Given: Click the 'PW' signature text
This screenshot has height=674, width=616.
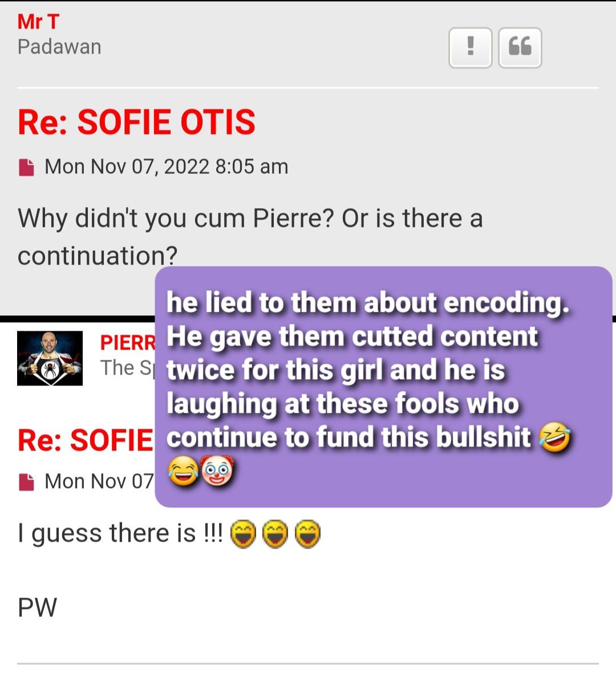Looking at the screenshot, I should [x=37, y=607].
